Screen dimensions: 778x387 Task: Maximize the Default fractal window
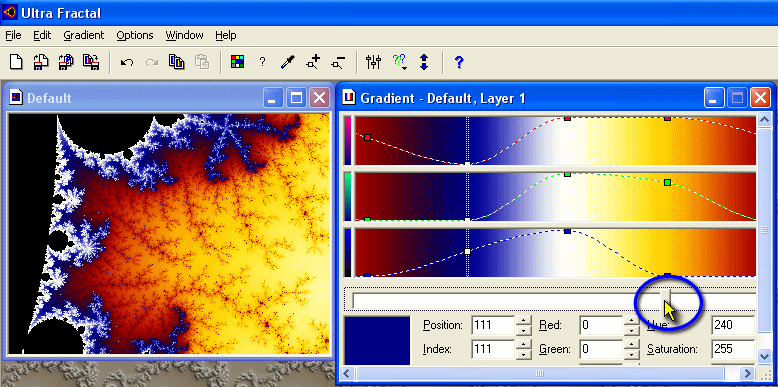pos(296,98)
